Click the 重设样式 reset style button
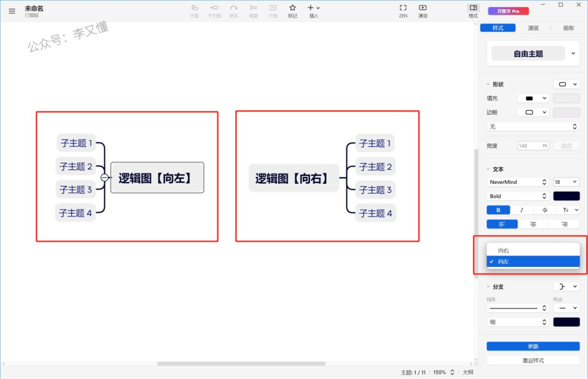 point(533,361)
